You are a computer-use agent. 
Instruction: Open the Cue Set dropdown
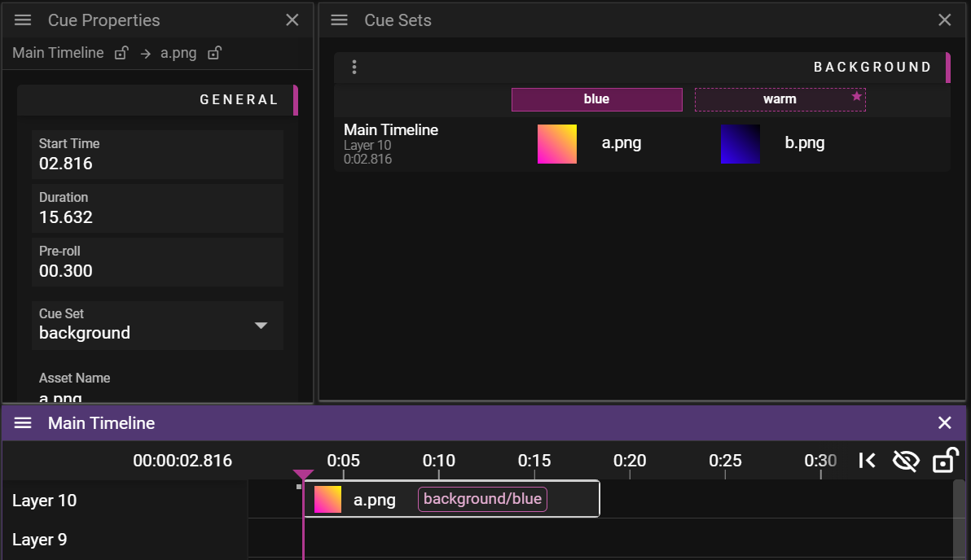[x=157, y=326]
